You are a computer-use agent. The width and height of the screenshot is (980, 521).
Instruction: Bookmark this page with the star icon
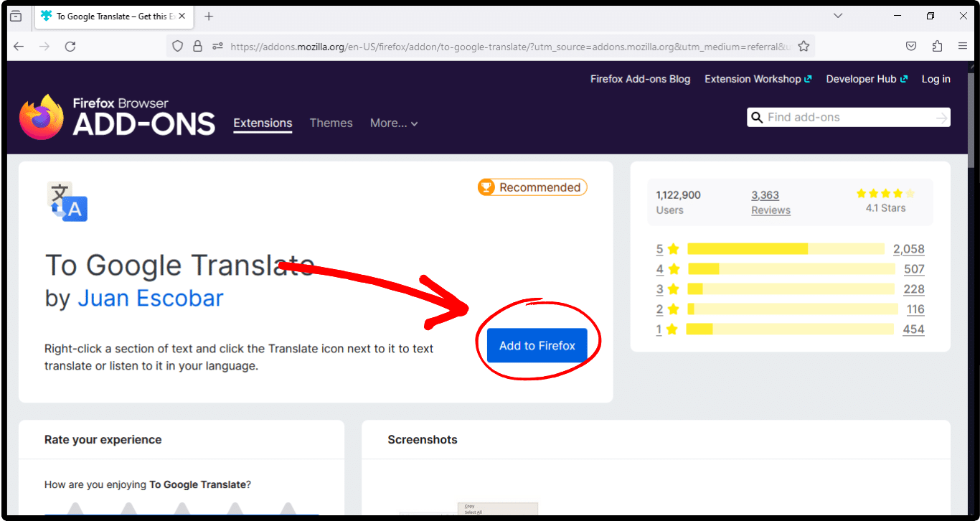(804, 46)
